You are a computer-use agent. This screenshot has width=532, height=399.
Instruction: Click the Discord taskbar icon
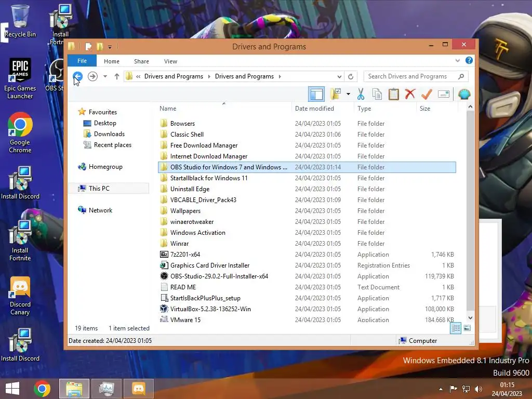(138, 389)
